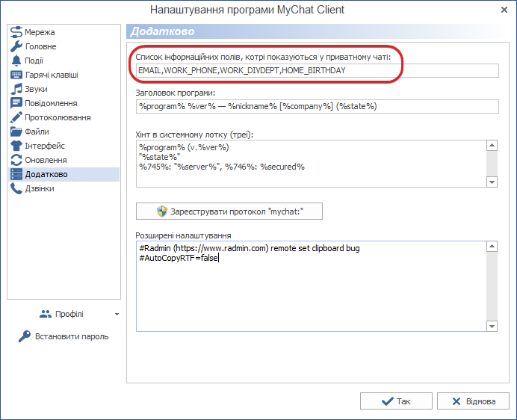Click the Оновлення refresh arrows icon
This screenshot has width=517, height=420.
[x=16, y=160]
